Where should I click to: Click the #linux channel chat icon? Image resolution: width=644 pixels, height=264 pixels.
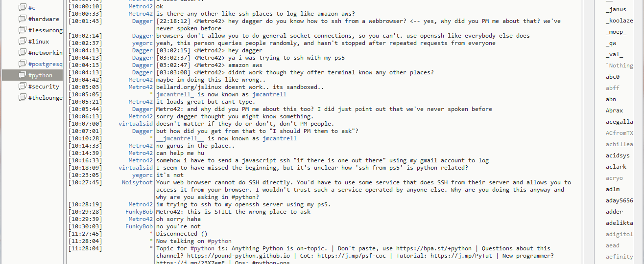22,42
